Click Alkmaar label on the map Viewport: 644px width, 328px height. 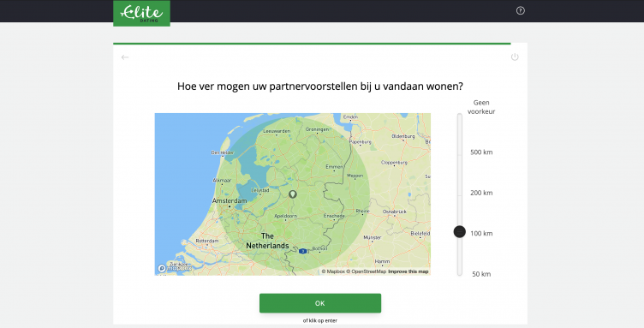click(222, 181)
